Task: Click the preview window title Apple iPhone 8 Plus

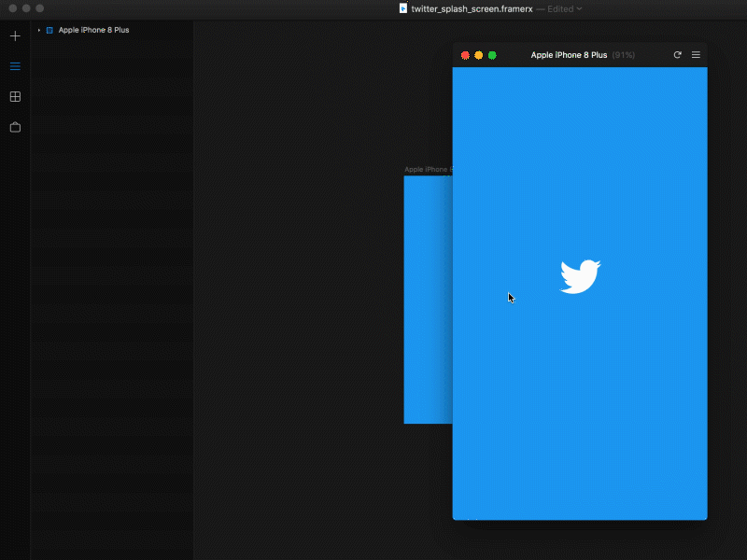Action: (569, 55)
